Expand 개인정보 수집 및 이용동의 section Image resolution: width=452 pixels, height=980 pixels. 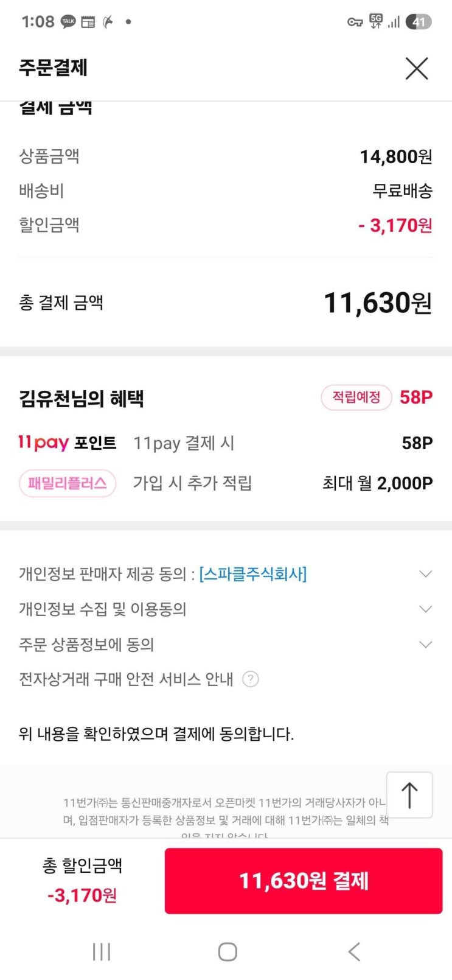pos(426,609)
